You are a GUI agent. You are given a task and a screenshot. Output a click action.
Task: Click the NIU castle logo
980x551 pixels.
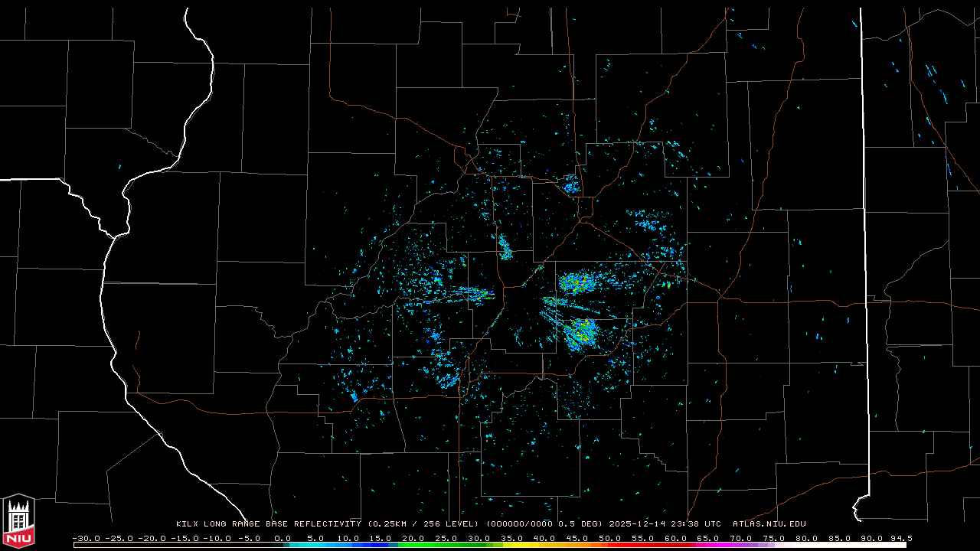tap(18, 522)
